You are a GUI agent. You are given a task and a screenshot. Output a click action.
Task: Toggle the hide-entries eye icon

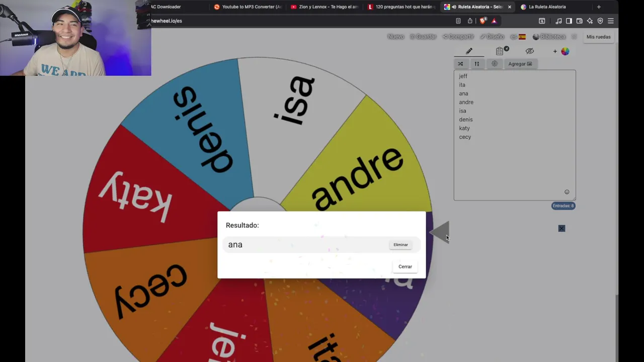tap(529, 51)
